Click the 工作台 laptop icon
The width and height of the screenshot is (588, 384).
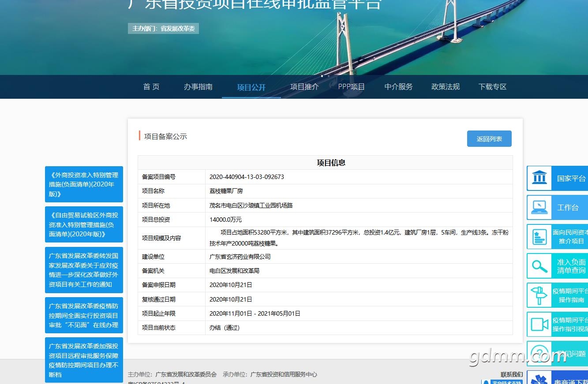pos(539,207)
